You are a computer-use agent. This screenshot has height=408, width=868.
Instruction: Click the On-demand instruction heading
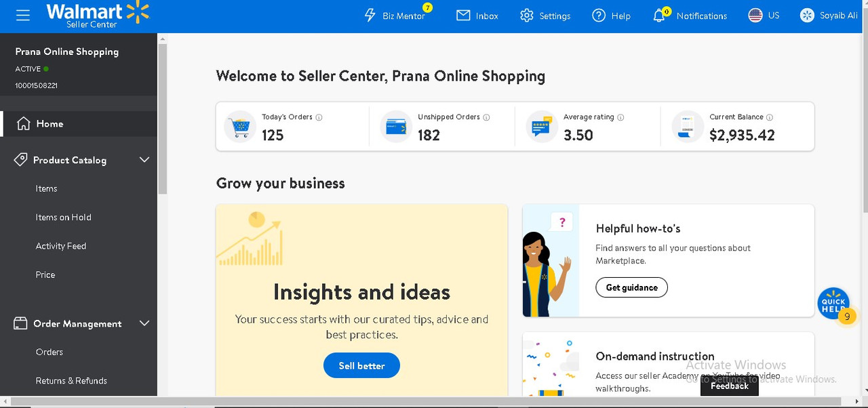(655, 356)
